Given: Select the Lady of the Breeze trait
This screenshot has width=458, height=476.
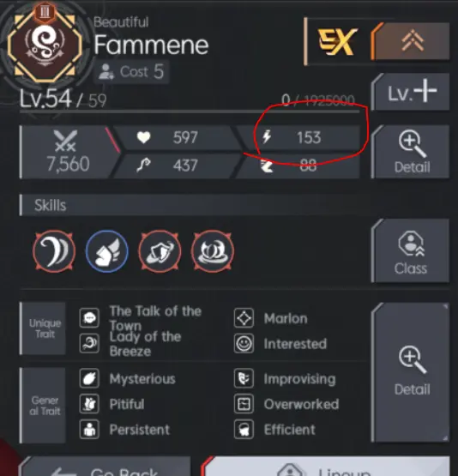Looking at the screenshot, I should coord(130,344).
